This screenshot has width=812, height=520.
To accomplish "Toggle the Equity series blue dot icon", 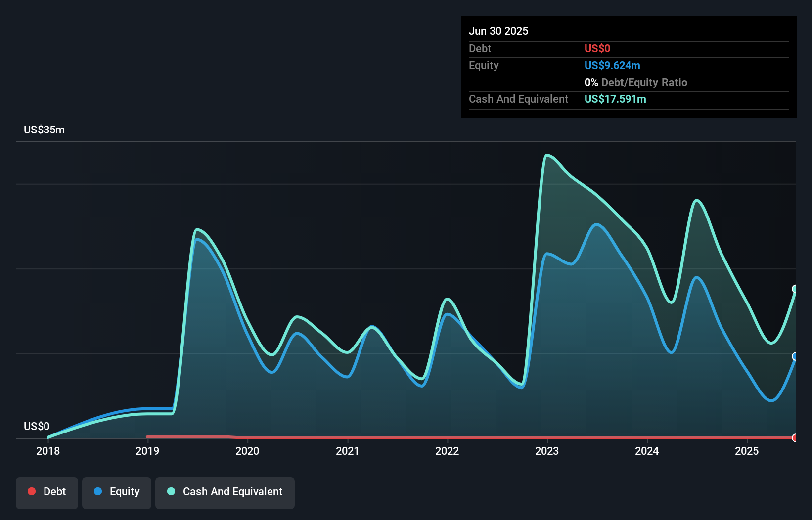I will (x=97, y=491).
